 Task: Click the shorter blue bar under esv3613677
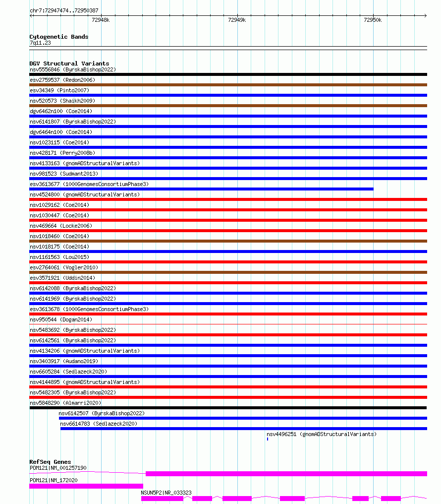coord(201,189)
